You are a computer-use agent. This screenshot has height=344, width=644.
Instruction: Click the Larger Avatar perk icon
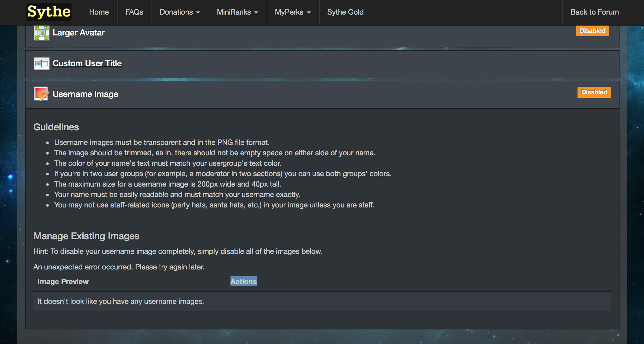click(x=41, y=33)
